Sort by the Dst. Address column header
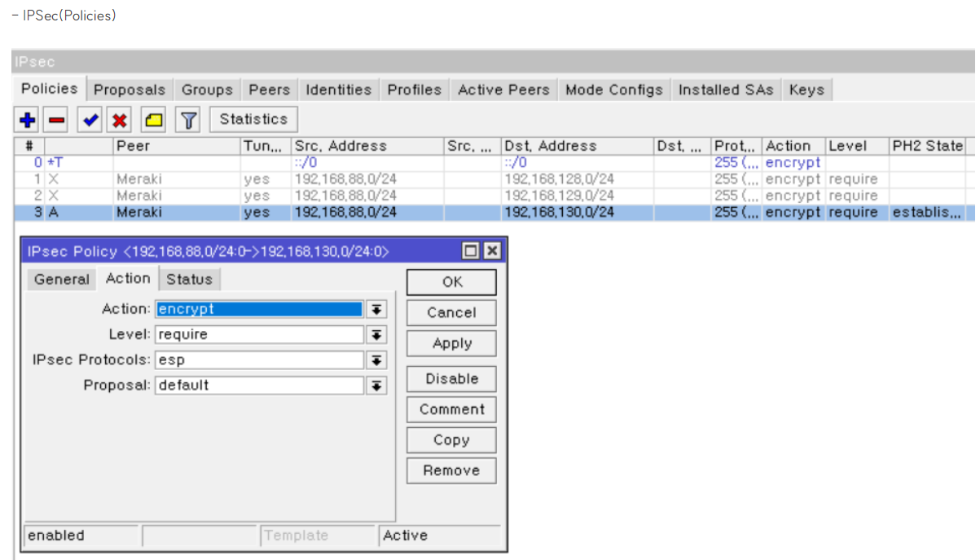The image size is (980, 560). (578, 147)
